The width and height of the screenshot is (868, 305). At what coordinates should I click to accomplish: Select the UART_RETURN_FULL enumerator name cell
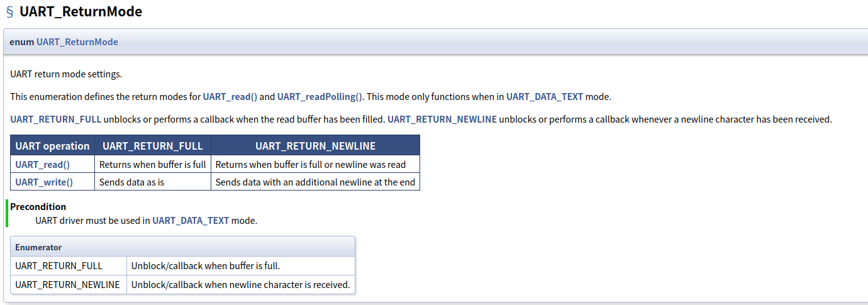[x=59, y=266]
